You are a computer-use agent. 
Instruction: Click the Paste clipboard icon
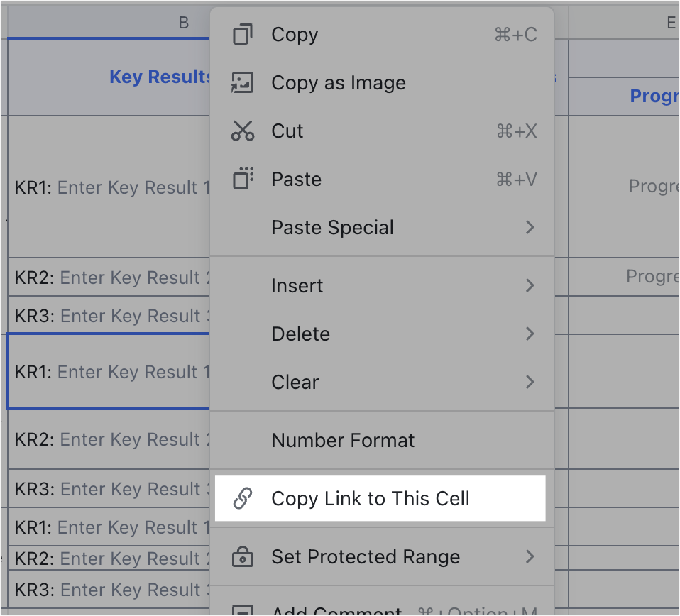pos(244,179)
